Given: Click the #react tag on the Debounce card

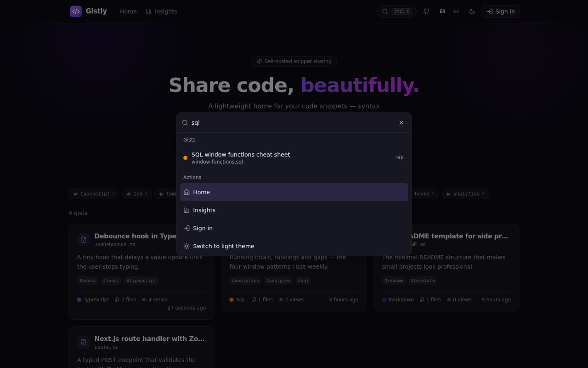Looking at the screenshot, I should (x=111, y=281).
